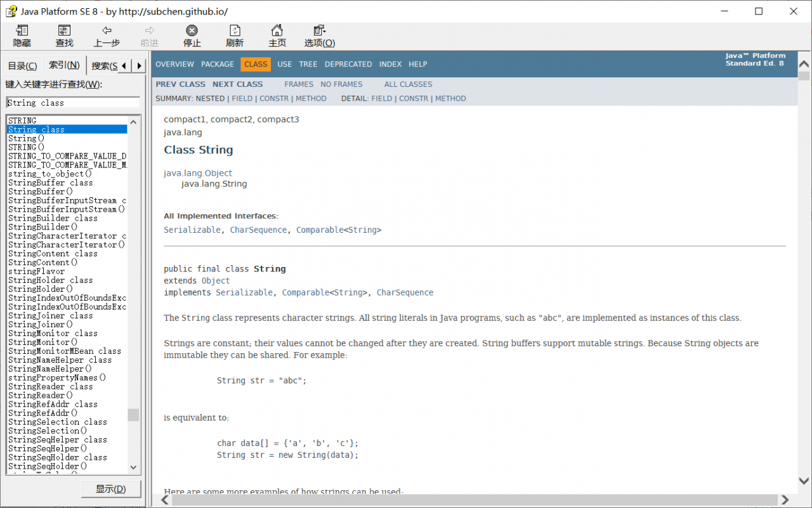Select 'StringReader class' in the index list
This screenshot has height=508, width=812.
pos(51,387)
